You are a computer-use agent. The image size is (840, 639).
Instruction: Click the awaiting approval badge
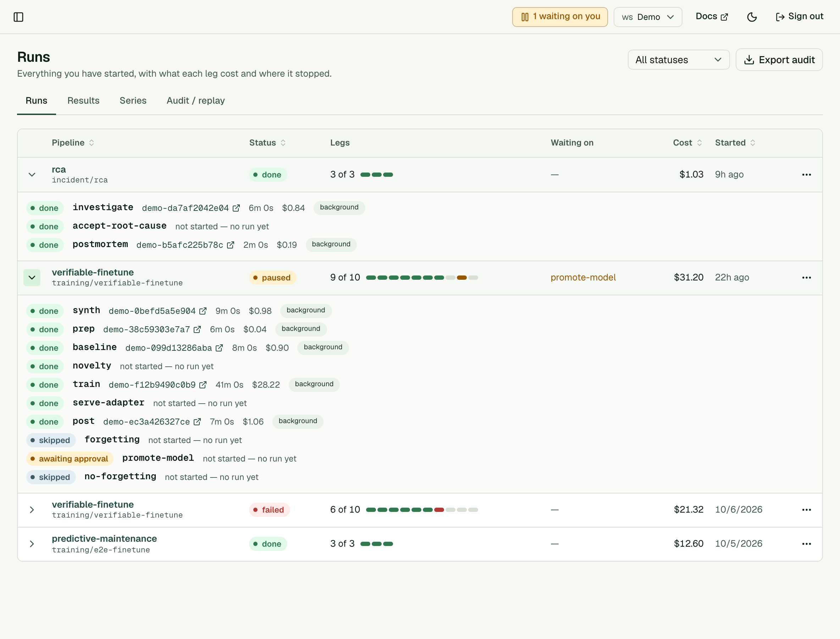70,459
